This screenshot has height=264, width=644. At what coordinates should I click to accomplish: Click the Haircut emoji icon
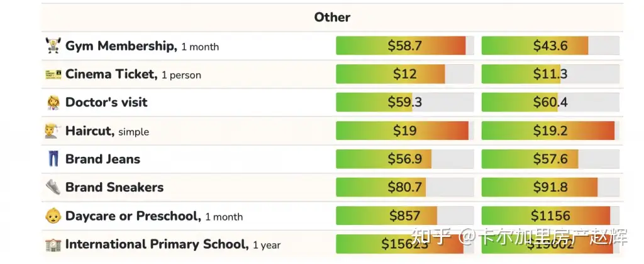[53, 131]
